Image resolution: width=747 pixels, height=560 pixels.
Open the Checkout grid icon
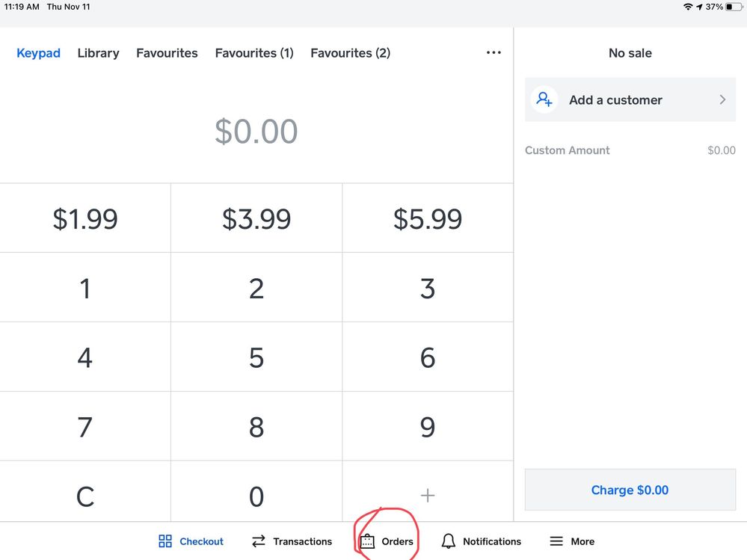pyautogui.click(x=165, y=541)
